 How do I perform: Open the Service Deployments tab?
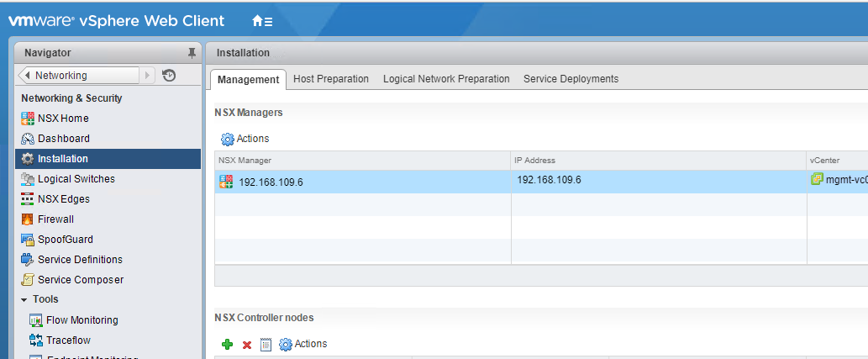click(571, 79)
